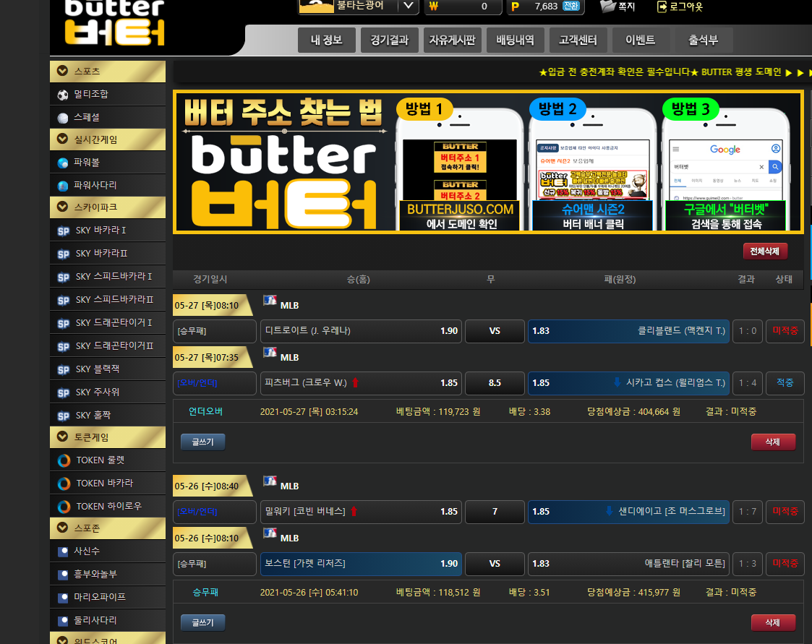Open the 고객센터 menu tab

point(578,40)
